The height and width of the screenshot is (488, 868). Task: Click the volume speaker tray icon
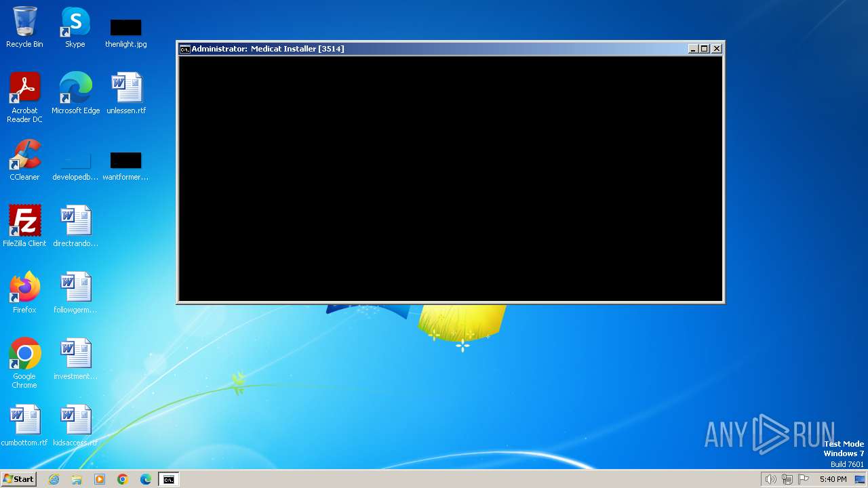(770, 479)
